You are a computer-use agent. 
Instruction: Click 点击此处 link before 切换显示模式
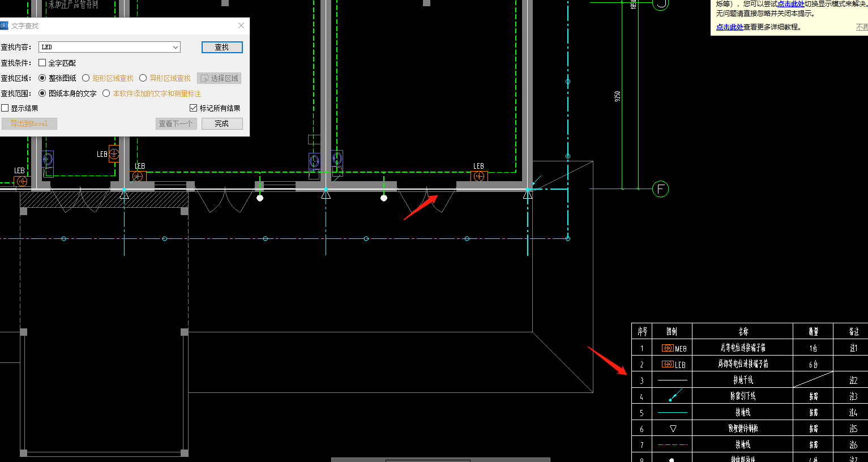pos(790,4)
